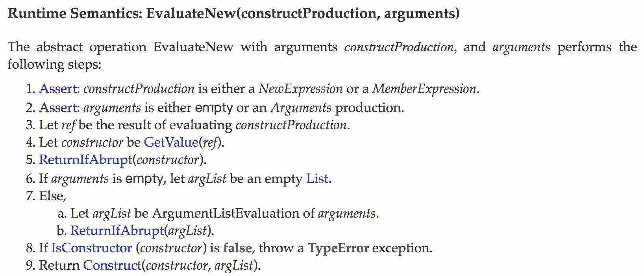Click italic constructProduction in the intro paragraph
The width and height of the screenshot is (644, 276).
click(399, 47)
